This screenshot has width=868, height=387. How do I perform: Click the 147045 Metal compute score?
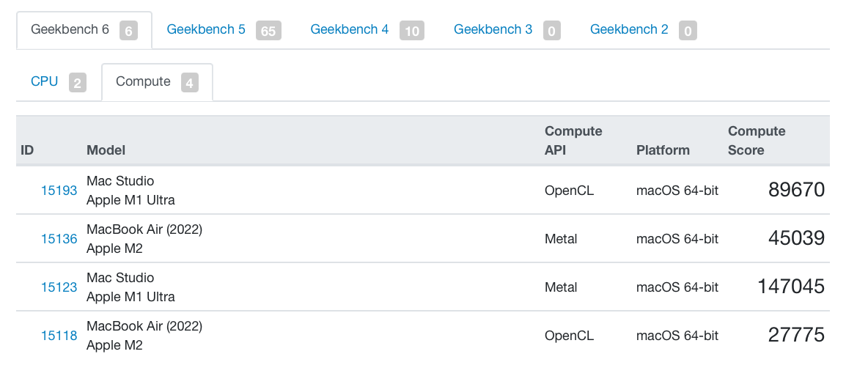point(791,287)
